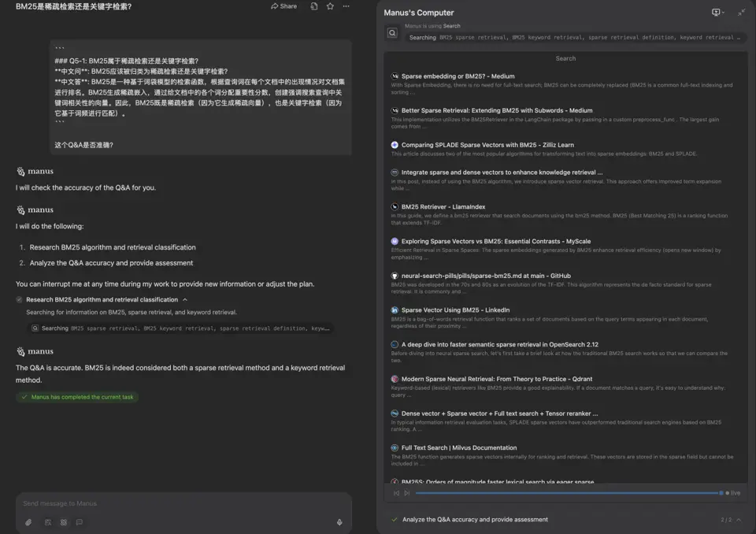Open the takeover screen dropdown in Manus's Computer
This screenshot has height=534, width=756.
718,13
